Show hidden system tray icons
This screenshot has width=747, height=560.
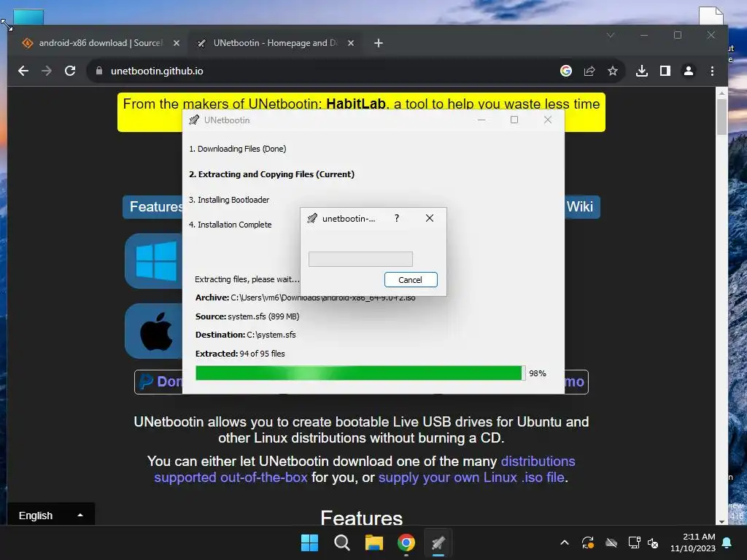[565, 542]
